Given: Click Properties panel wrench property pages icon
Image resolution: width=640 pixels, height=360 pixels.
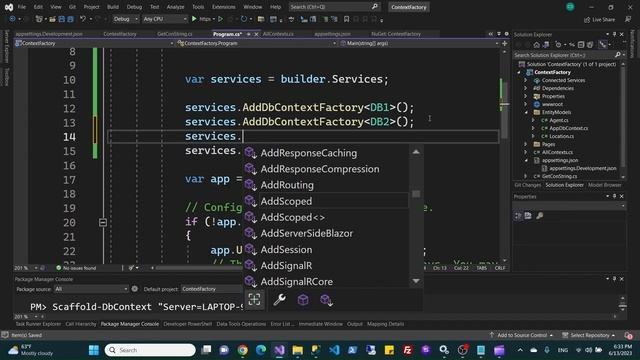Looking at the screenshot, I should pos(540,216).
